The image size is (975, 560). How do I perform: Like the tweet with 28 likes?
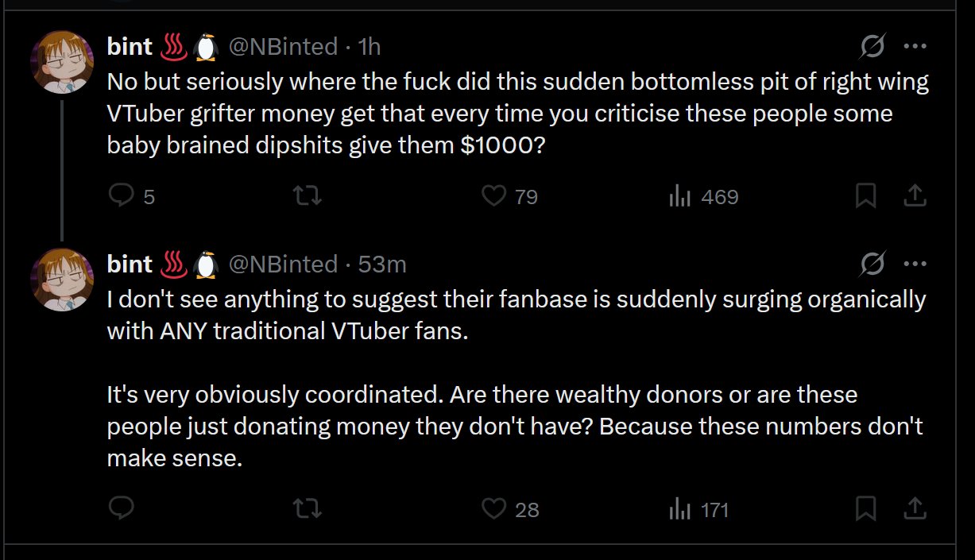coord(494,508)
